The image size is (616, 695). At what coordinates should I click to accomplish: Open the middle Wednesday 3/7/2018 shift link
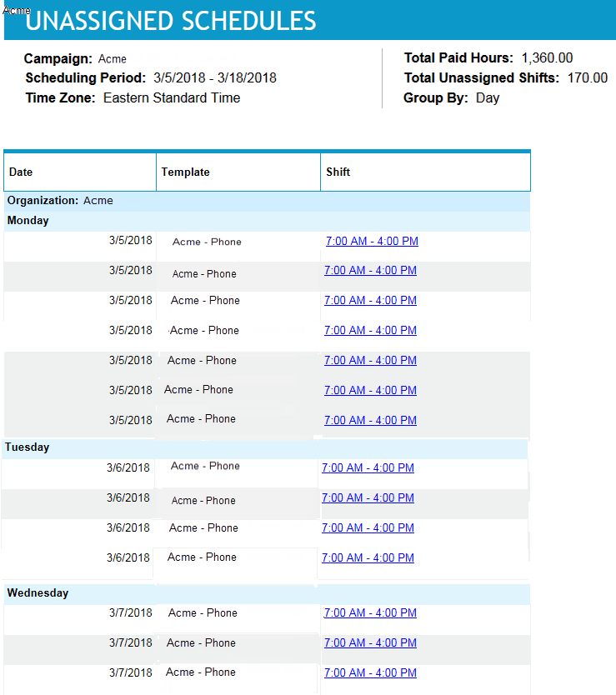coord(370,642)
